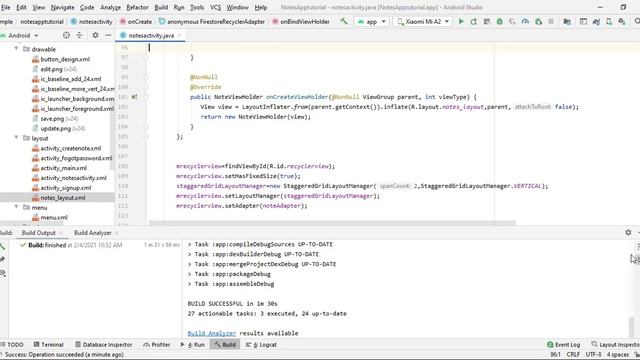
Task: Open the AVD Manager phone icon
Action: (609, 21)
